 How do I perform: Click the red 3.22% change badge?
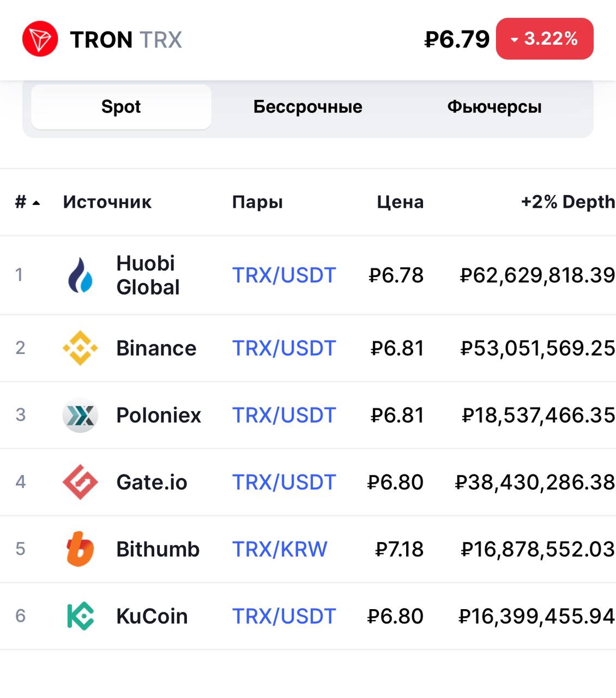point(545,39)
